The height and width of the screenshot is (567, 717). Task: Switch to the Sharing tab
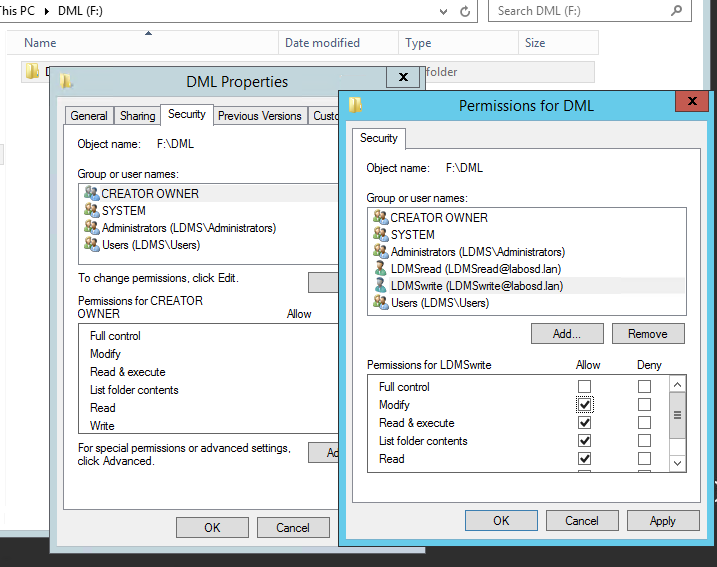pyautogui.click(x=137, y=116)
